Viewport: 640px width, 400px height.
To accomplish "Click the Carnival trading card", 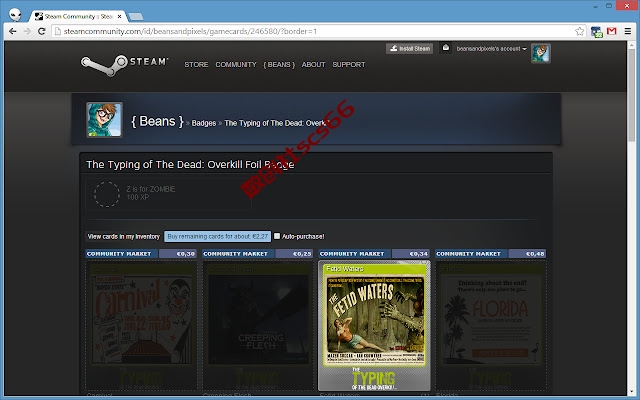I will pos(141,326).
